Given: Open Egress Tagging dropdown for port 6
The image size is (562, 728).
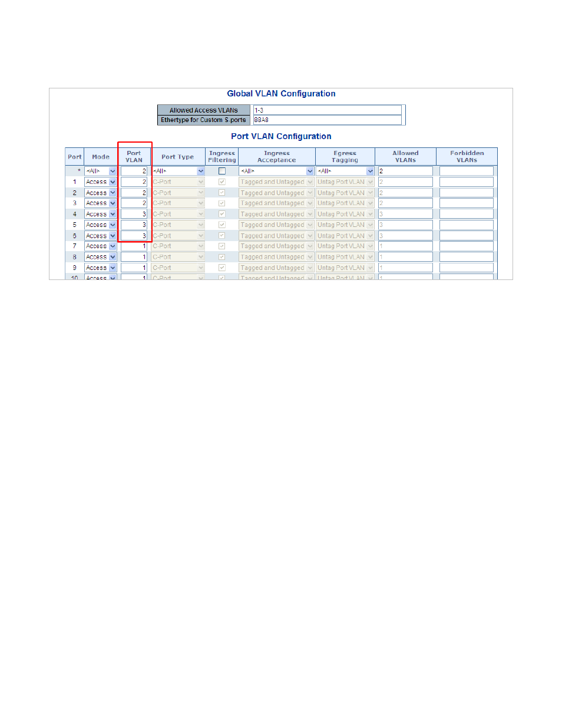Looking at the screenshot, I should 345,236.
